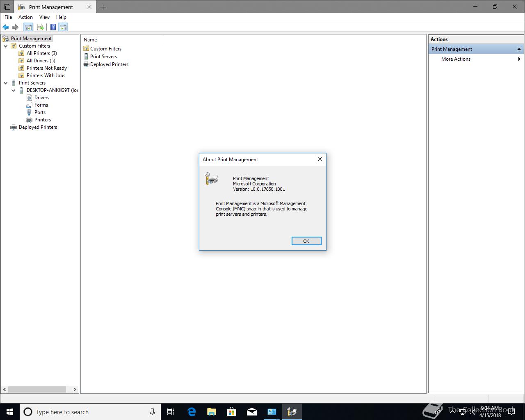This screenshot has width=525, height=420.
Task: Select Print Servers in the list pane
Action: [x=100, y=57]
